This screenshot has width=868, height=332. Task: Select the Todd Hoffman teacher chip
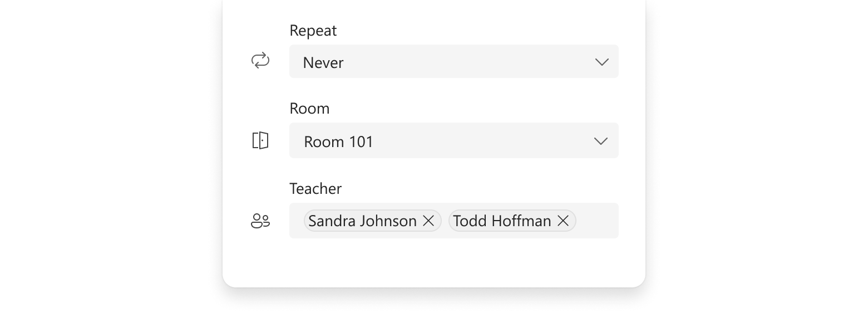pyautogui.click(x=500, y=221)
